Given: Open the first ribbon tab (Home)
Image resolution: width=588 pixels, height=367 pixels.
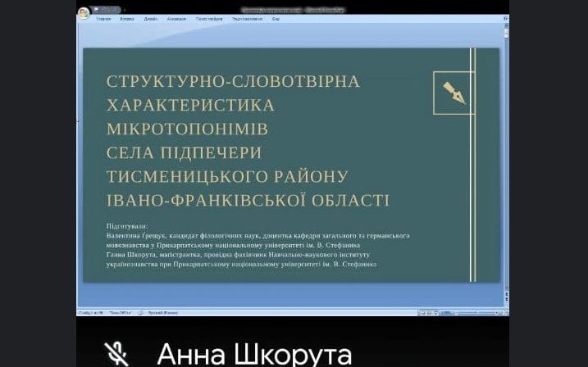Looking at the screenshot, I should (x=104, y=18).
